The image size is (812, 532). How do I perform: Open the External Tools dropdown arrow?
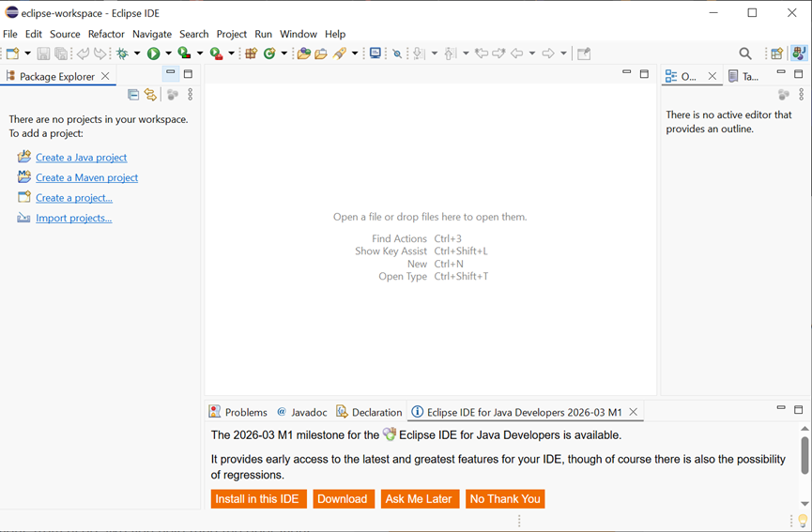coord(231,53)
